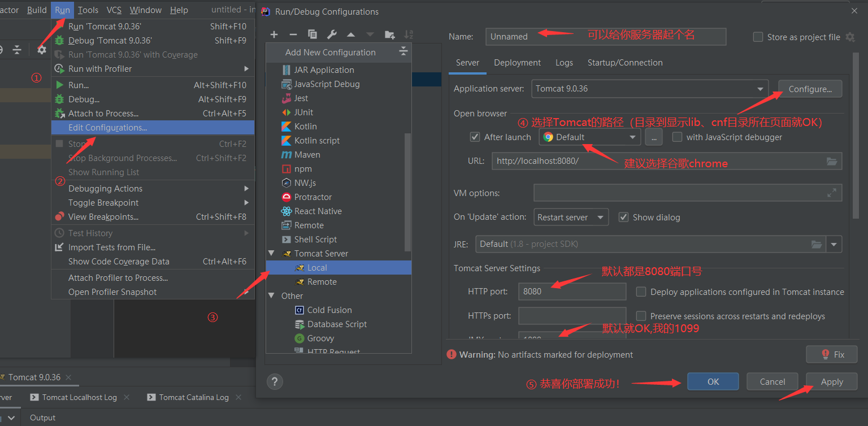Click the browser ellipsis button
This screenshot has width=868, height=426.
653,137
